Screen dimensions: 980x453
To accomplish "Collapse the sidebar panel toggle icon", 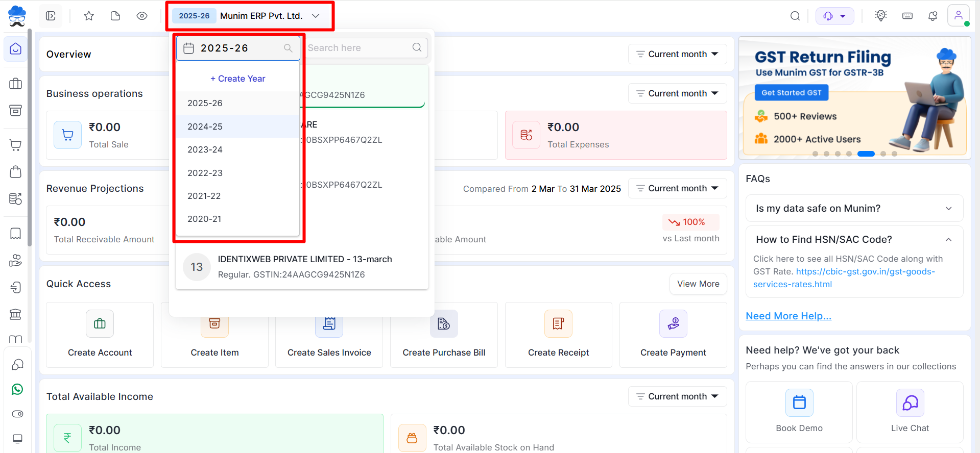I will tap(51, 16).
